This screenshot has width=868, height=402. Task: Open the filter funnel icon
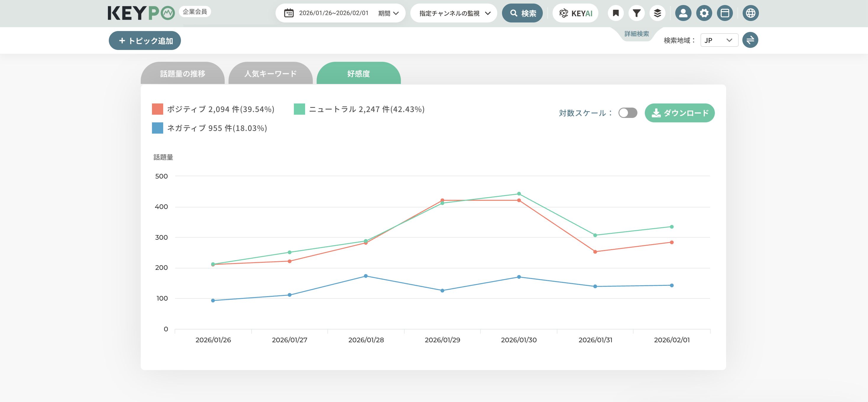[x=636, y=13]
